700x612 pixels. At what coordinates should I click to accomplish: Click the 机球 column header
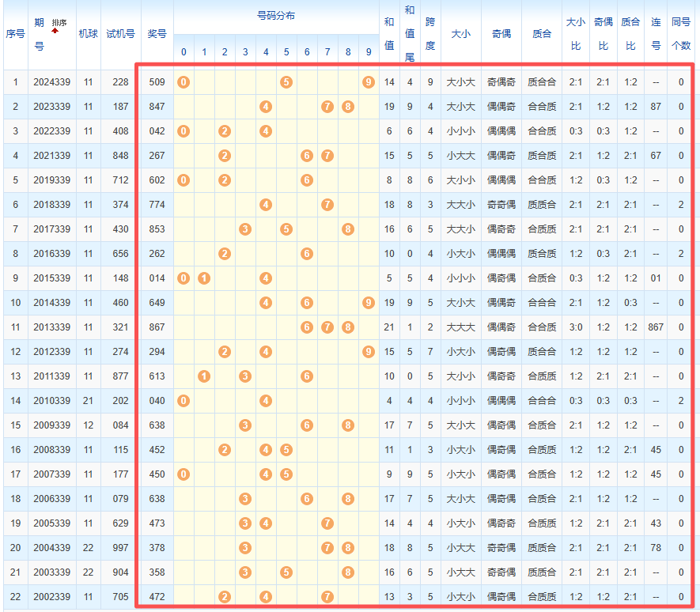pos(89,34)
